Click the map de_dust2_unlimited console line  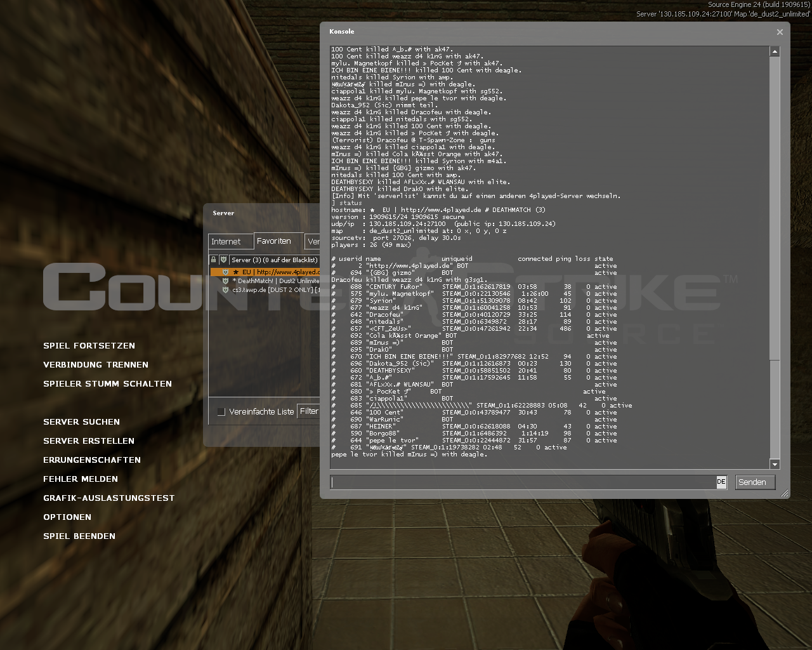(419, 231)
